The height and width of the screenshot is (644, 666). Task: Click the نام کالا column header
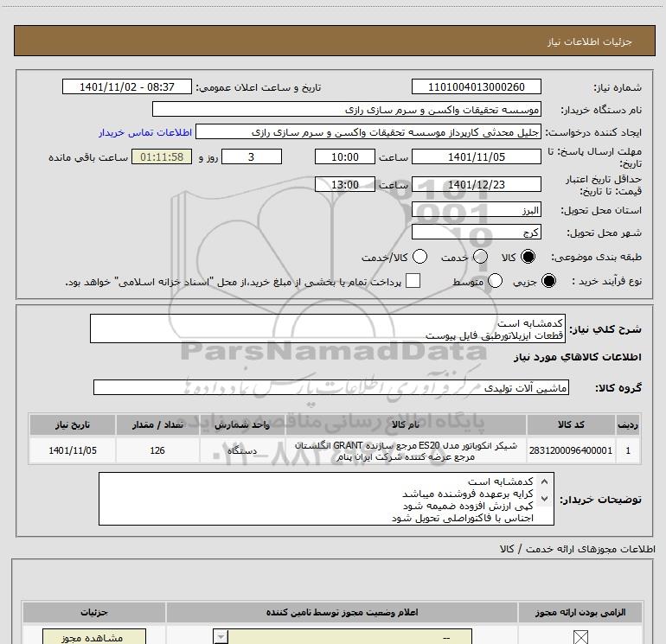pyautogui.click(x=406, y=424)
